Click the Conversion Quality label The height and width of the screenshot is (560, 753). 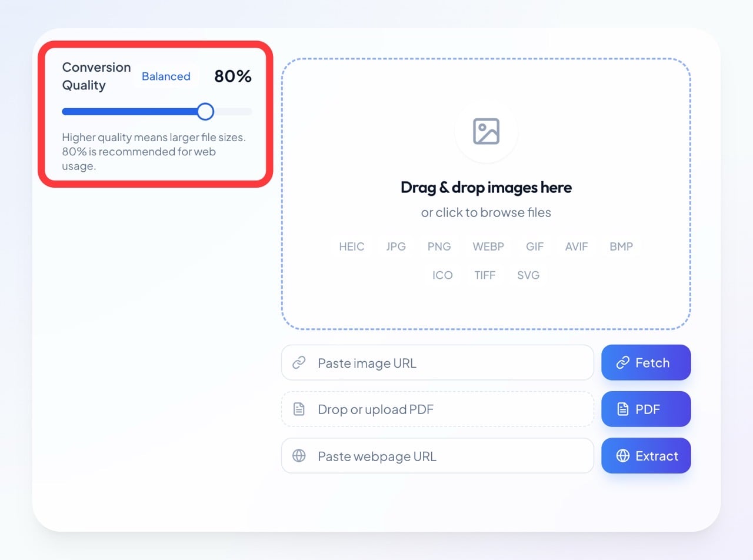pos(96,76)
